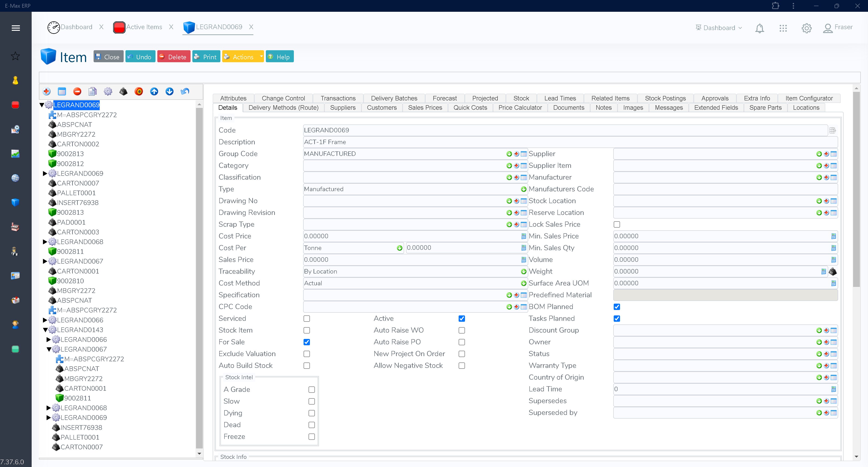Expand the LEGRAND0068 tree node under LEGRAND0143
The width and height of the screenshot is (868, 467).
(x=49, y=408)
